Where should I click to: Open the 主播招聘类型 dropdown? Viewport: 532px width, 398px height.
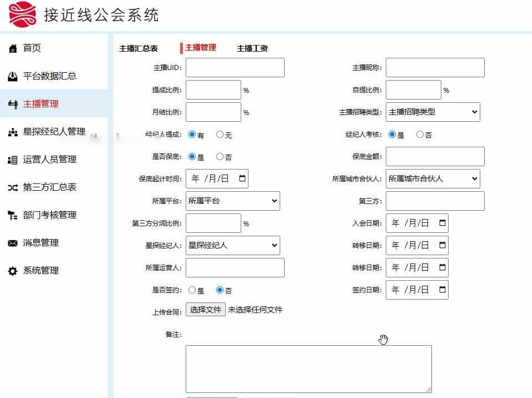pyautogui.click(x=433, y=112)
